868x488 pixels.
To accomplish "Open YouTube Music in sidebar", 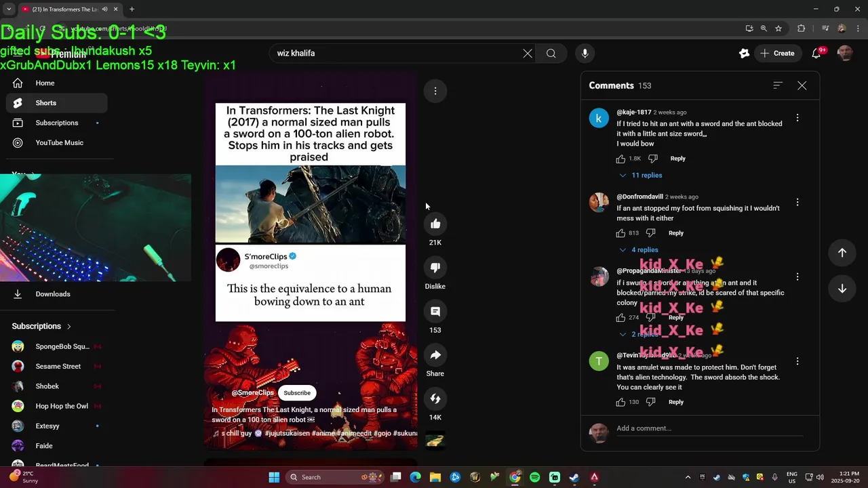I will click(57, 142).
